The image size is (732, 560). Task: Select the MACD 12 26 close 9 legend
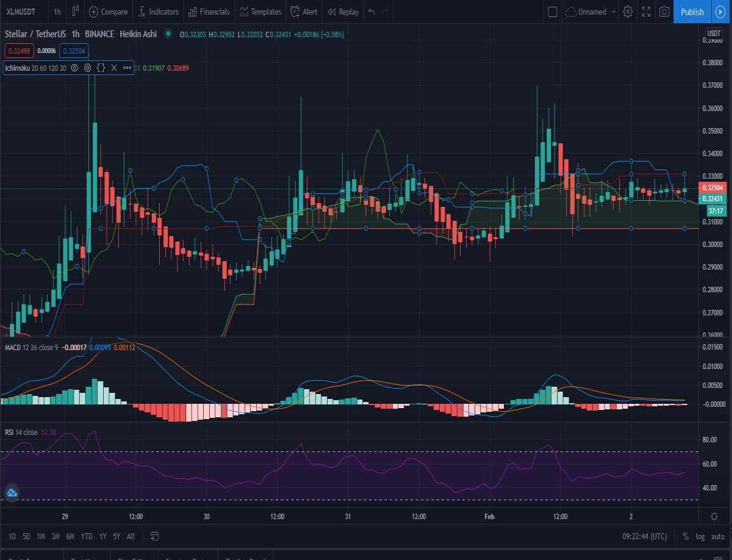pyautogui.click(x=32, y=347)
